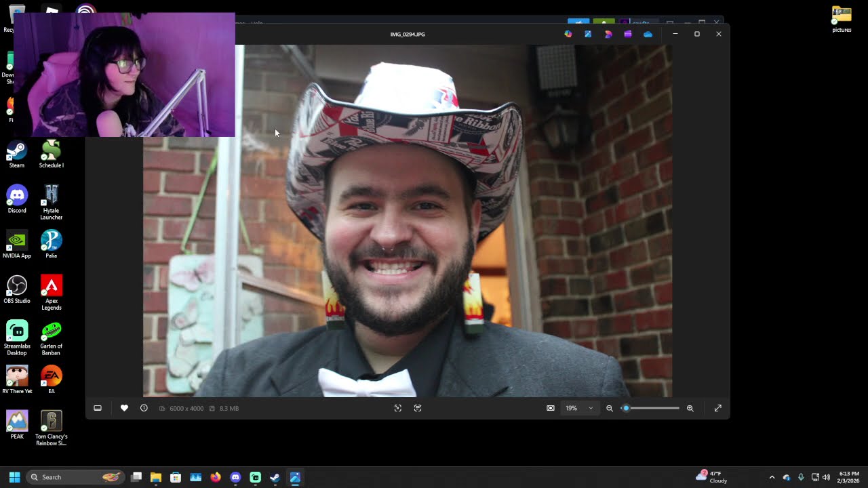Select the pictures folder on desktop
868x488 pixels.
click(x=842, y=20)
